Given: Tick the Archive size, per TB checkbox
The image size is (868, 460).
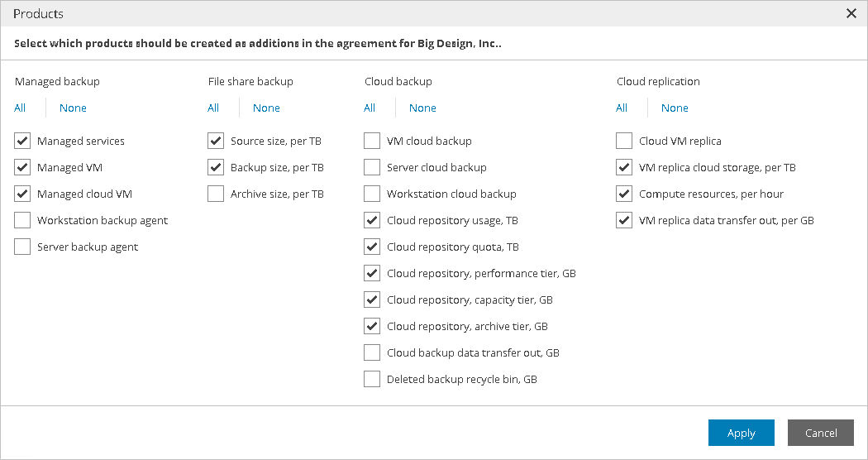Looking at the screenshot, I should tap(216, 194).
